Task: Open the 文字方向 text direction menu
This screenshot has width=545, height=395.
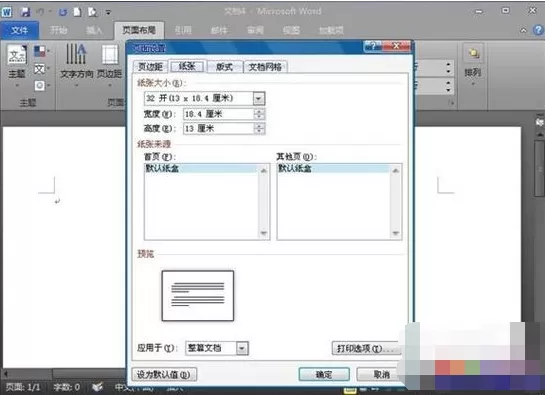Action: click(x=77, y=65)
